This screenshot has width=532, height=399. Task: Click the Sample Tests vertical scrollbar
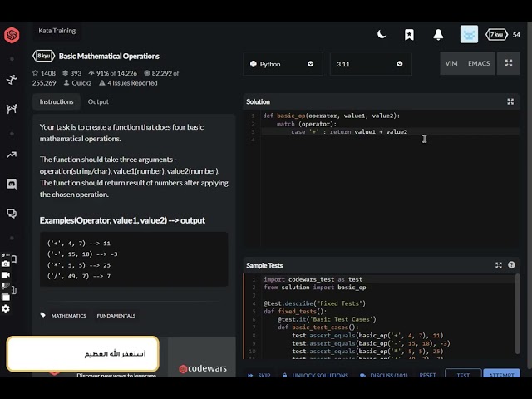pos(517,314)
